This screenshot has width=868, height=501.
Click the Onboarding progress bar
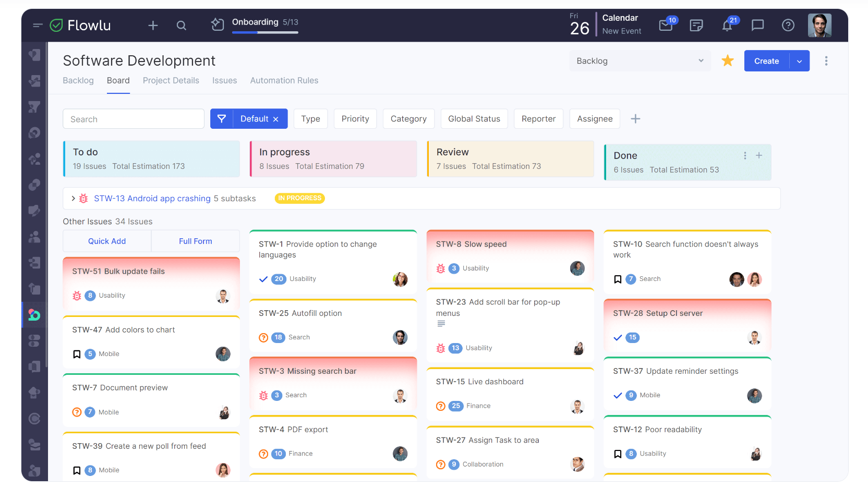click(265, 32)
